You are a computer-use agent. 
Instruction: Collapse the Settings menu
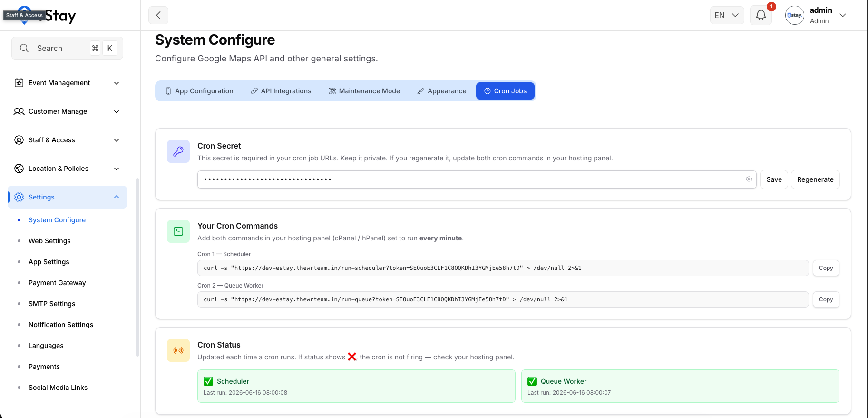tap(117, 197)
